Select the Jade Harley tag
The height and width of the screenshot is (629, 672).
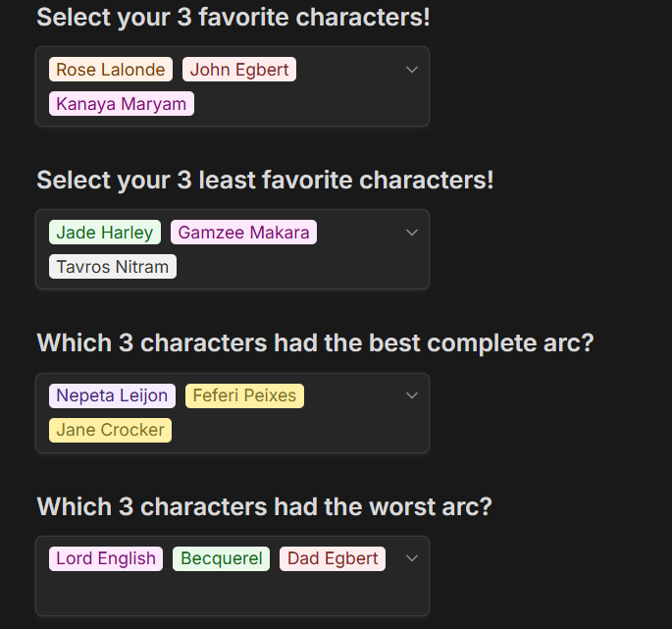pyautogui.click(x=105, y=233)
